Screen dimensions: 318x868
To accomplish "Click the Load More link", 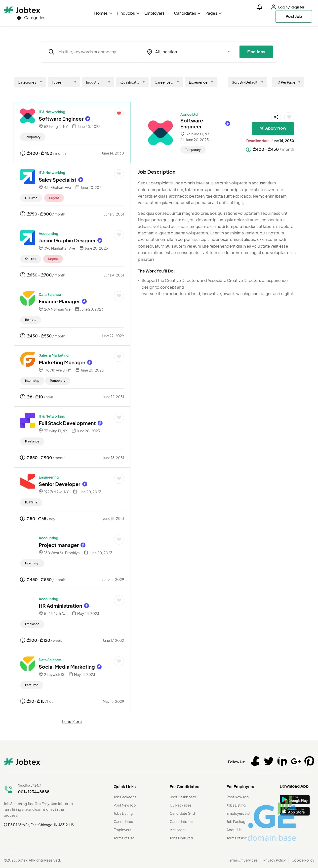I will pyautogui.click(x=72, y=722).
